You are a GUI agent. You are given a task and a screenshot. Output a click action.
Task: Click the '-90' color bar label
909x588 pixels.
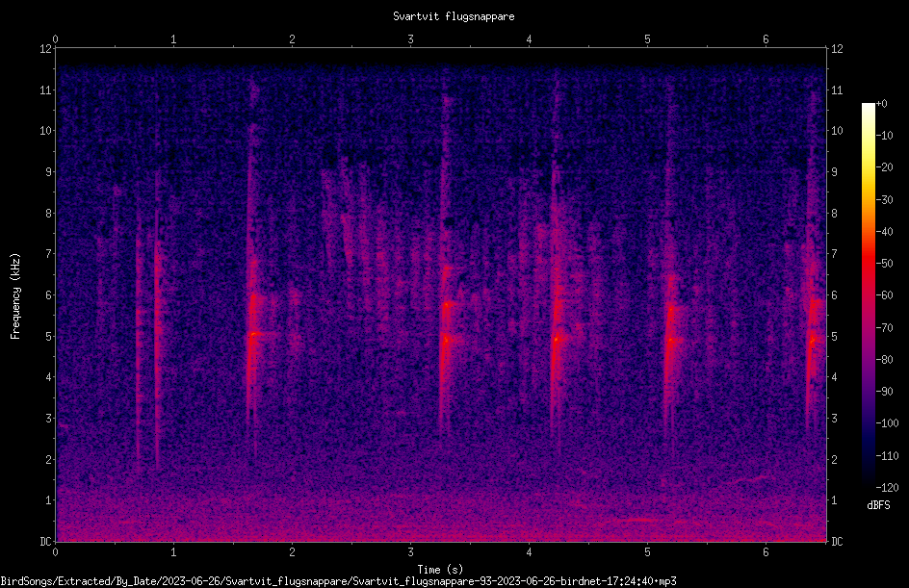884,392
